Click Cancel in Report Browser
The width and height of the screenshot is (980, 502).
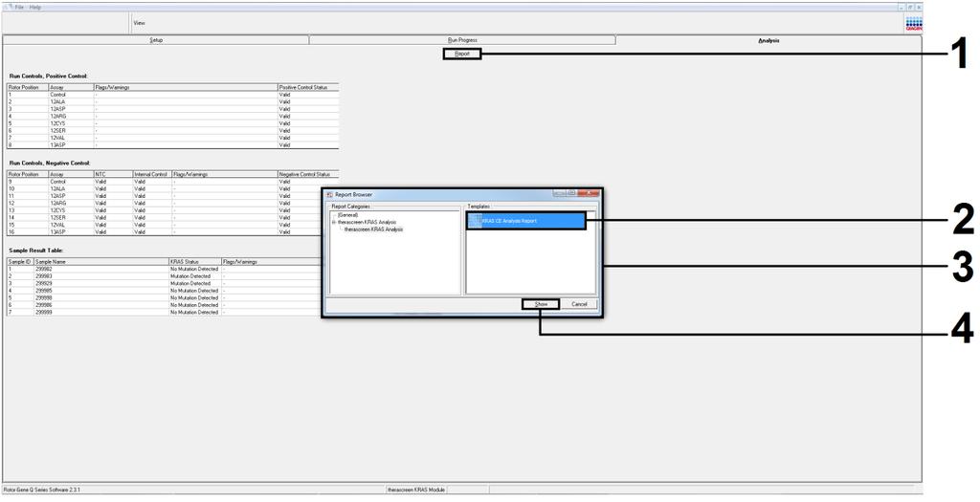coord(579,304)
